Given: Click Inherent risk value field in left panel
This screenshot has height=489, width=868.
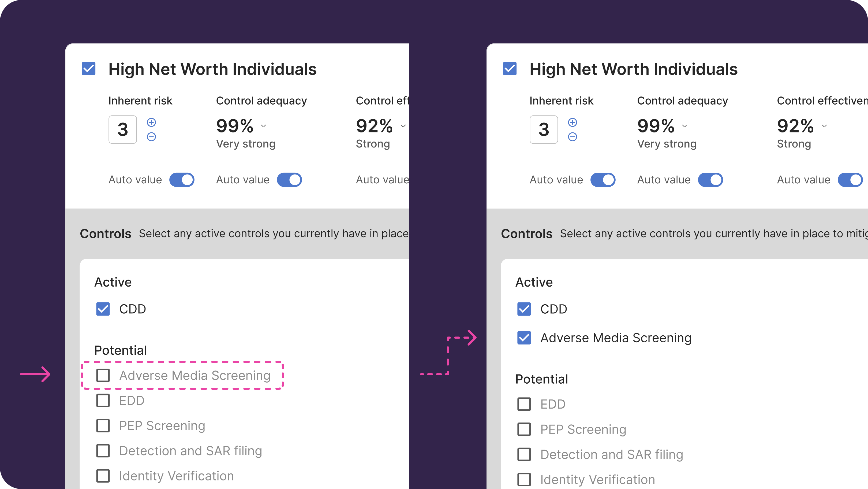Looking at the screenshot, I should [123, 129].
